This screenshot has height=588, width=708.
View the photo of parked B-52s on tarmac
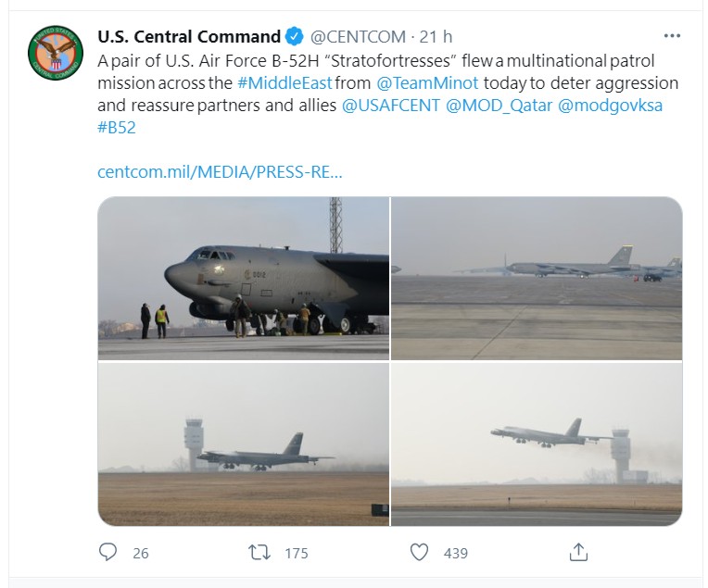(537, 278)
